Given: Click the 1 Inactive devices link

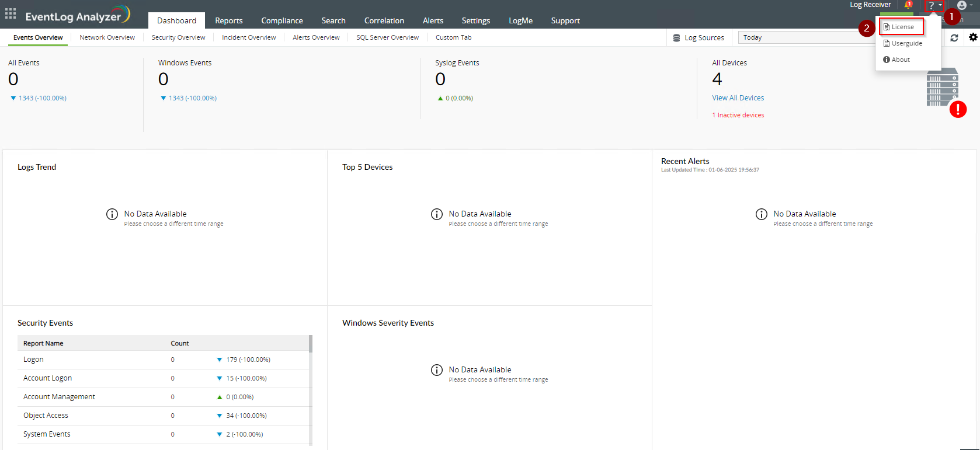Looking at the screenshot, I should (738, 115).
